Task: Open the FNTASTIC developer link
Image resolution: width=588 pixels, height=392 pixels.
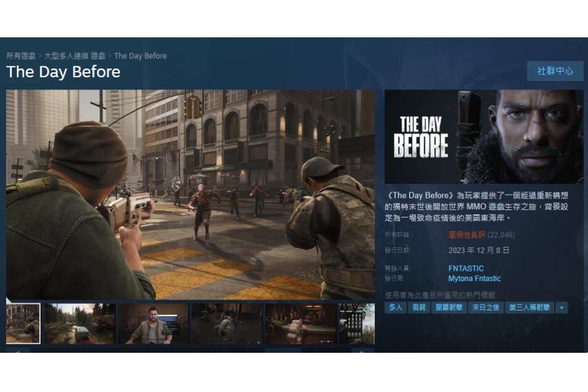Action: (x=466, y=268)
